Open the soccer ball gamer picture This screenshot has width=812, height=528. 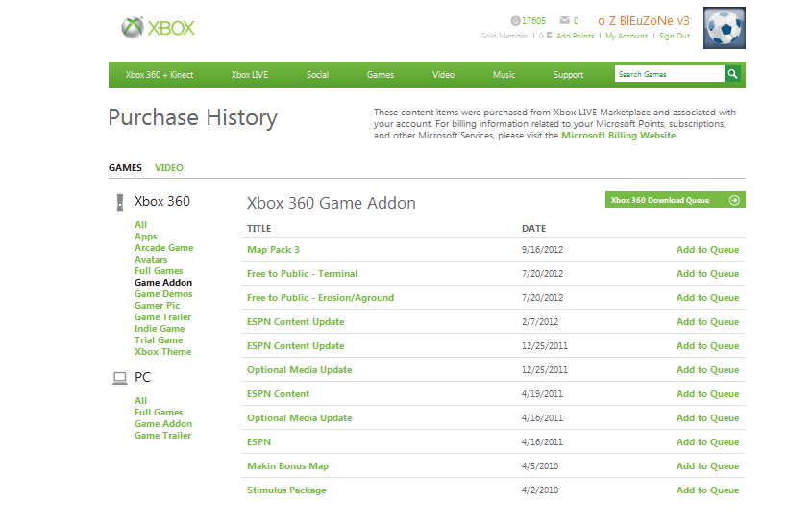pyautogui.click(x=725, y=28)
